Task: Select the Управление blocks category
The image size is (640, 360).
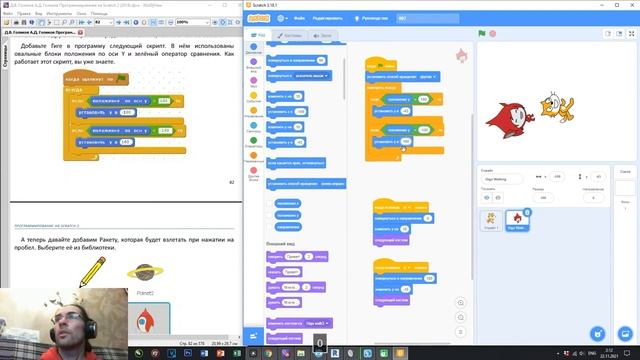Action: point(253,112)
